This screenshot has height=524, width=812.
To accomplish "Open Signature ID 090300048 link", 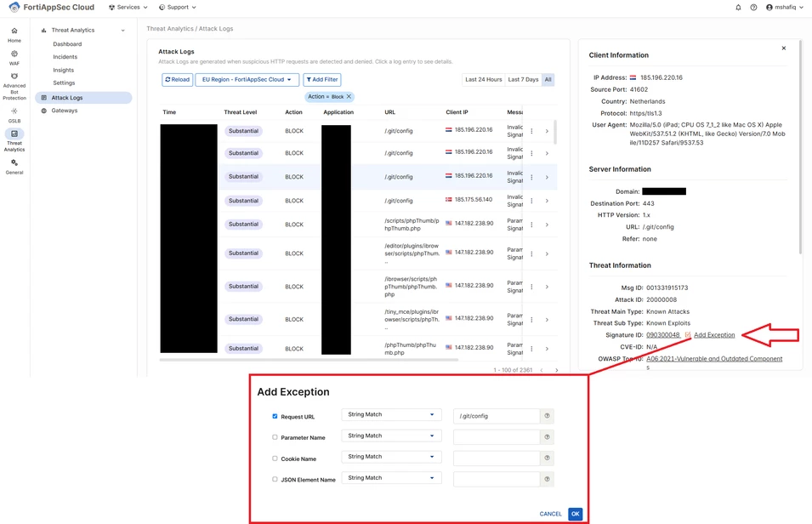I will coord(663,335).
